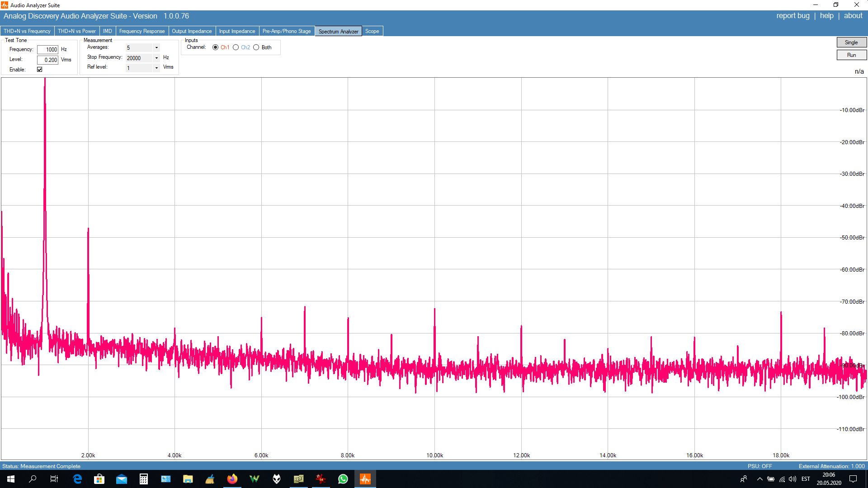
Task: Check the battery status tray icon
Action: [771, 479]
